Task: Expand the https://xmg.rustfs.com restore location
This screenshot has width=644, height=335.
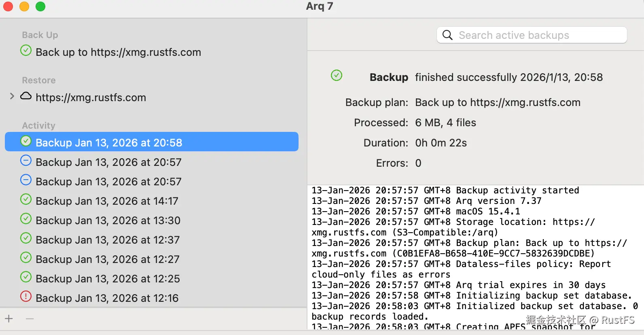Action: click(12, 96)
